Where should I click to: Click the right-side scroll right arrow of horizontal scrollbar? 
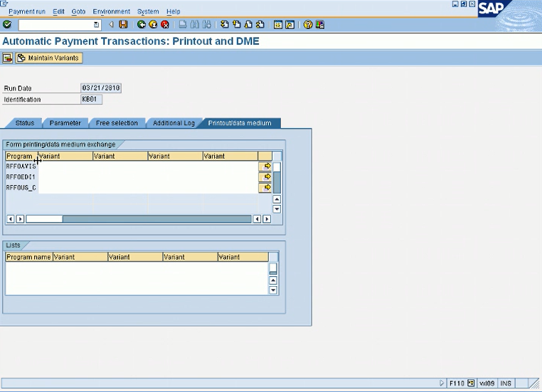267,219
